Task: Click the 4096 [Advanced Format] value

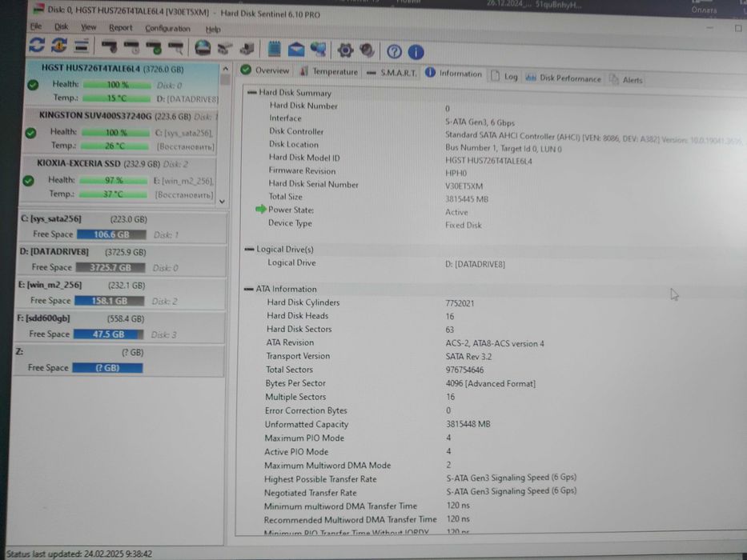Action: click(x=491, y=383)
